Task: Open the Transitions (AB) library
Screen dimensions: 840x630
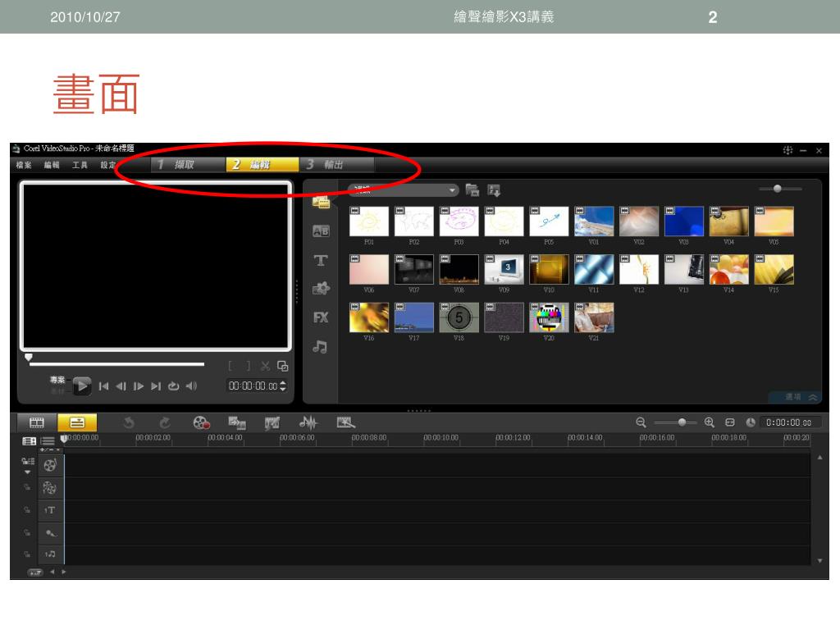Action: pos(321,231)
